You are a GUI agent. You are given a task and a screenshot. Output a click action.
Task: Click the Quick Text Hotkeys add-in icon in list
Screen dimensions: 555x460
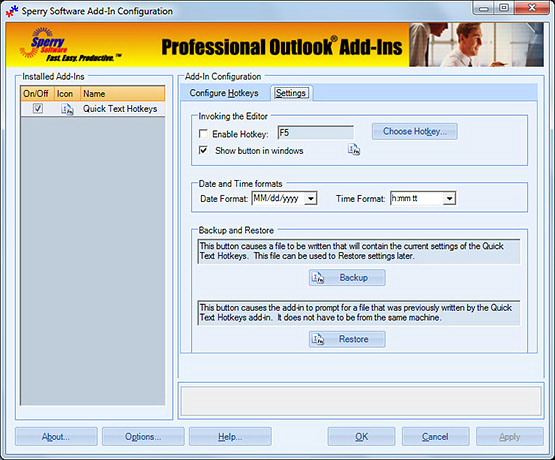coord(67,109)
